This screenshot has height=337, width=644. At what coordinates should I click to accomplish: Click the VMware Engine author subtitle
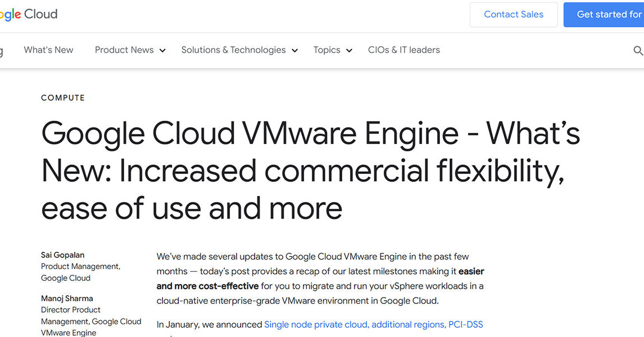pyautogui.click(x=69, y=333)
